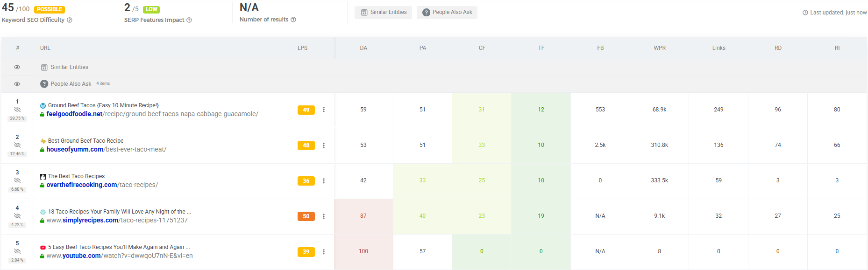Click the 29.75% share label under rank 1

click(x=17, y=118)
